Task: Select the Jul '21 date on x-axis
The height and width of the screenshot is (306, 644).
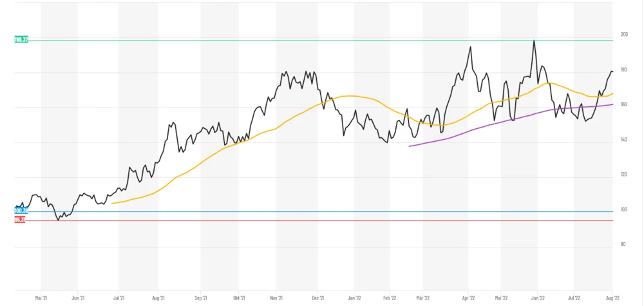Action: coord(118,298)
